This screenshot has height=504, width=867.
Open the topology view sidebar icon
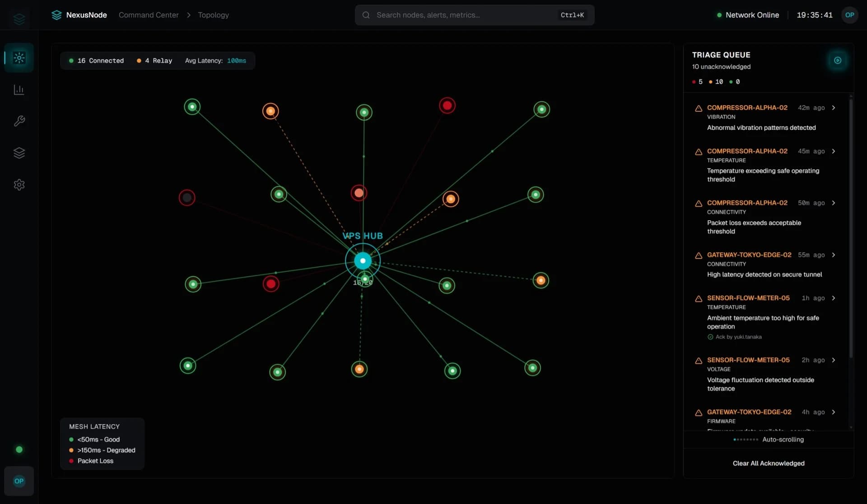point(19,58)
